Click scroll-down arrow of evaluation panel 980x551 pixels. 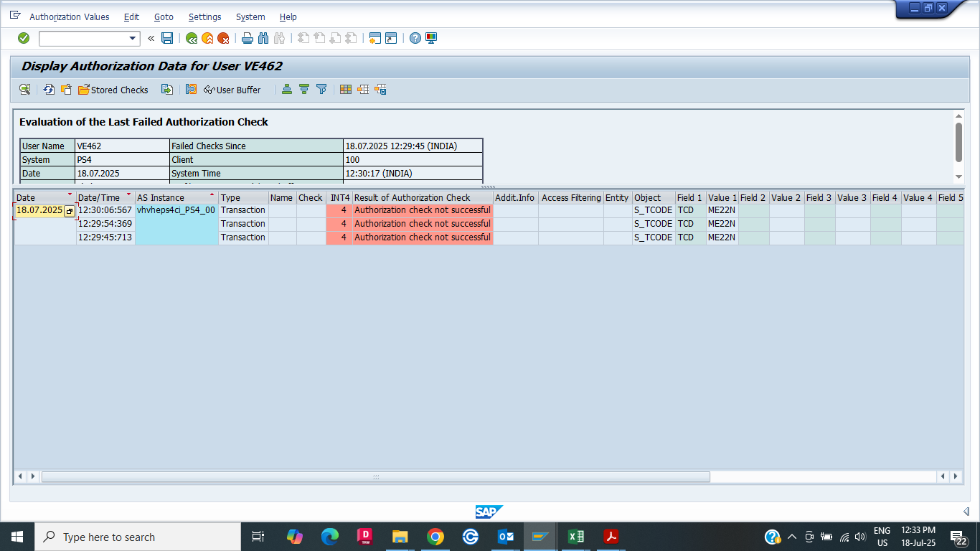point(958,176)
